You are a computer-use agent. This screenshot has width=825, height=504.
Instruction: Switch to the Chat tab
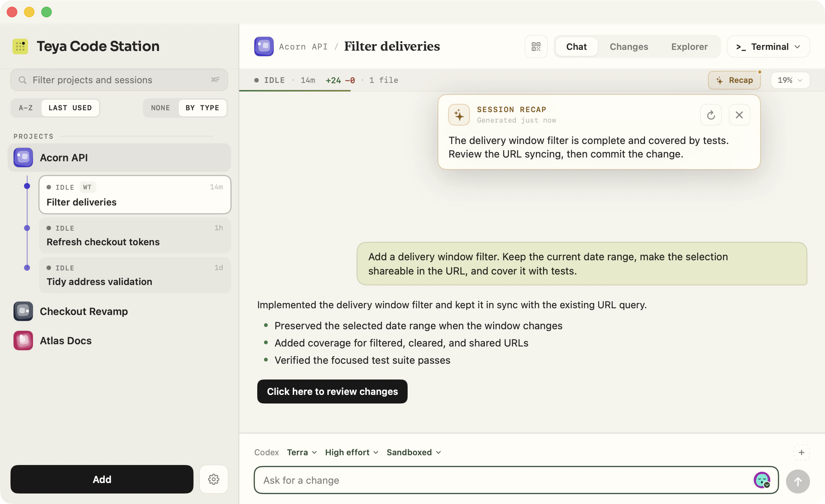pyautogui.click(x=576, y=46)
